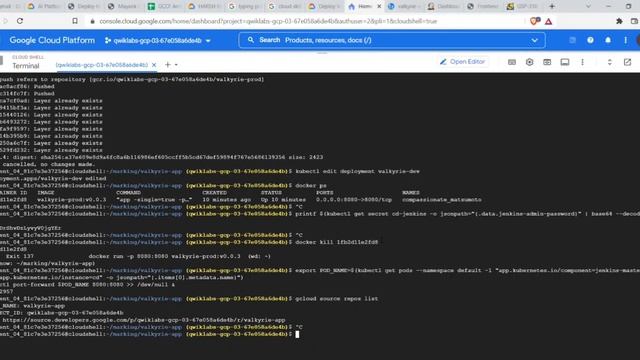Click the triangle rewards icon in address bar
This screenshot has width=640, height=360.
549,21
